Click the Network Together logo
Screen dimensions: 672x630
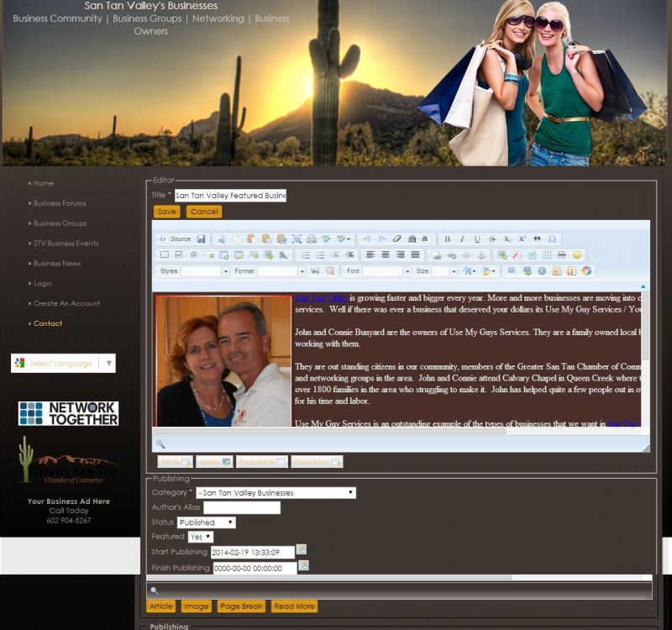69,413
